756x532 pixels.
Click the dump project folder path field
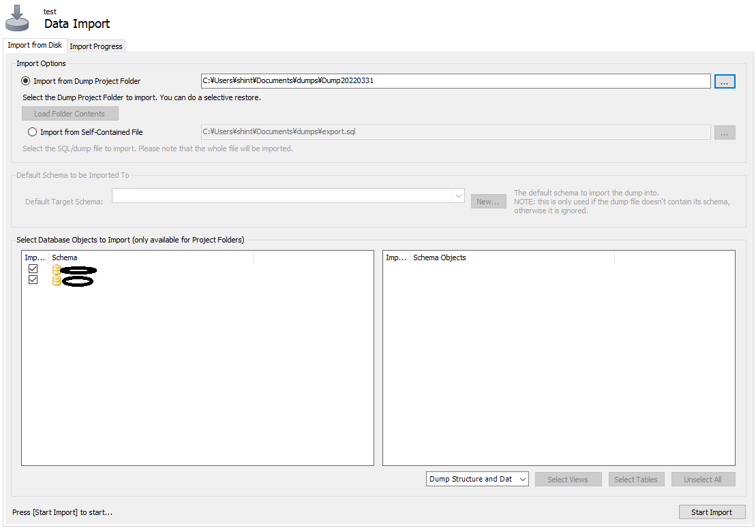click(x=455, y=81)
